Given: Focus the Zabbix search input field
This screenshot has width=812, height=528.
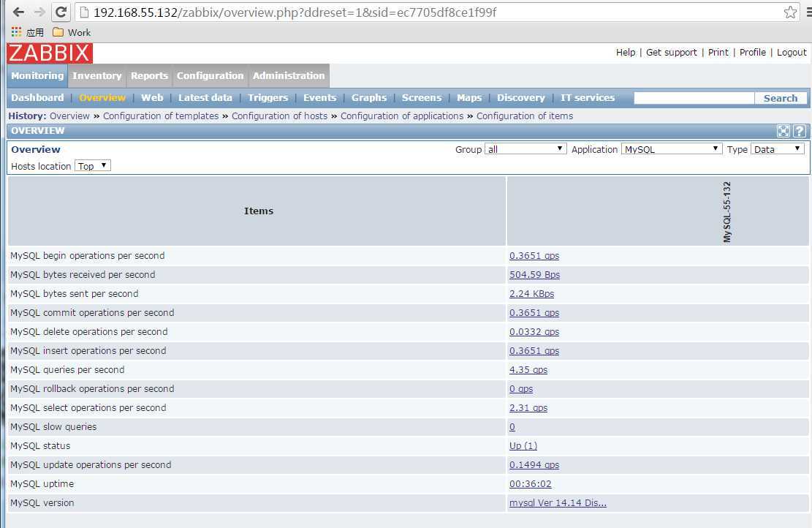Looking at the screenshot, I should 694,98.
